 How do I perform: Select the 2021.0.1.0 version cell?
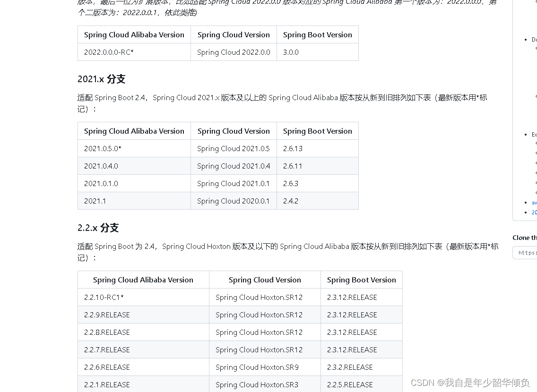pos(134,183)
